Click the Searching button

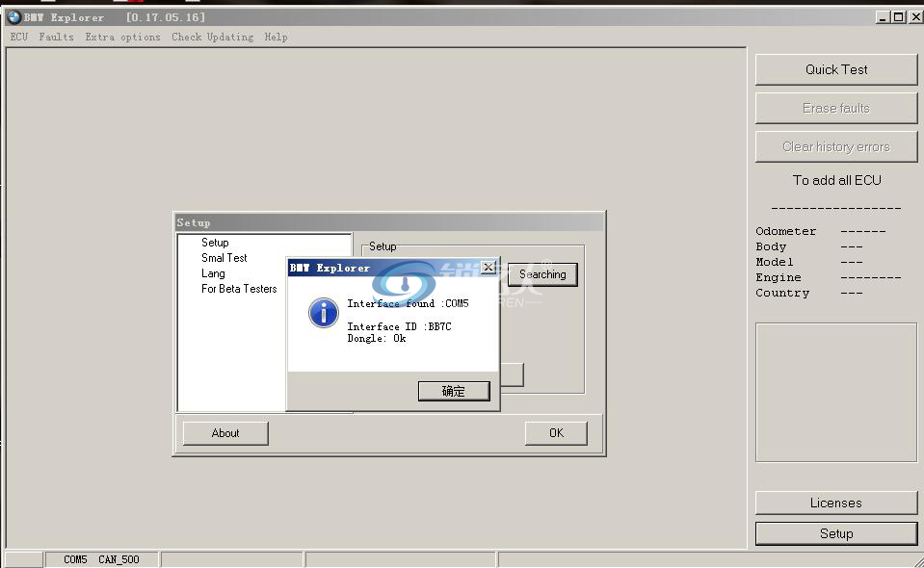click(x=542, y=274)
